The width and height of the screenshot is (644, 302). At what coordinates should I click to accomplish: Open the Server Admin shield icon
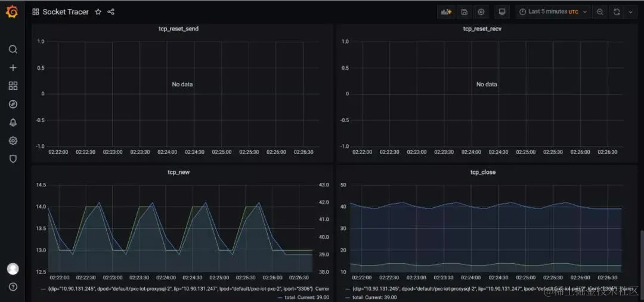(x=13, y=159)
